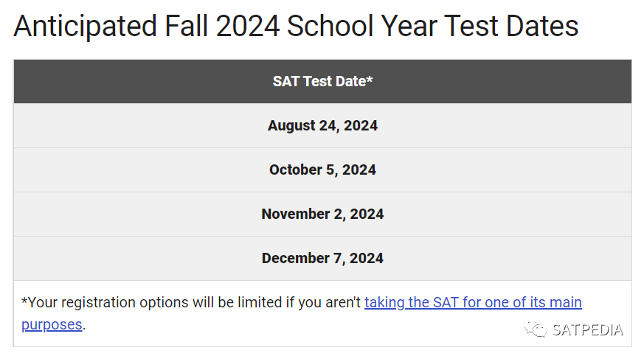Click the asterisk starting the footnote

pyautogui.click(x=24, y=301)
